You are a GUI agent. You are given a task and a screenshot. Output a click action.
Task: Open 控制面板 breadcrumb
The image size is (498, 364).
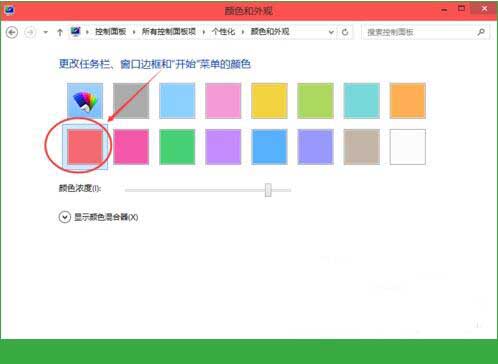pos(111,32)
